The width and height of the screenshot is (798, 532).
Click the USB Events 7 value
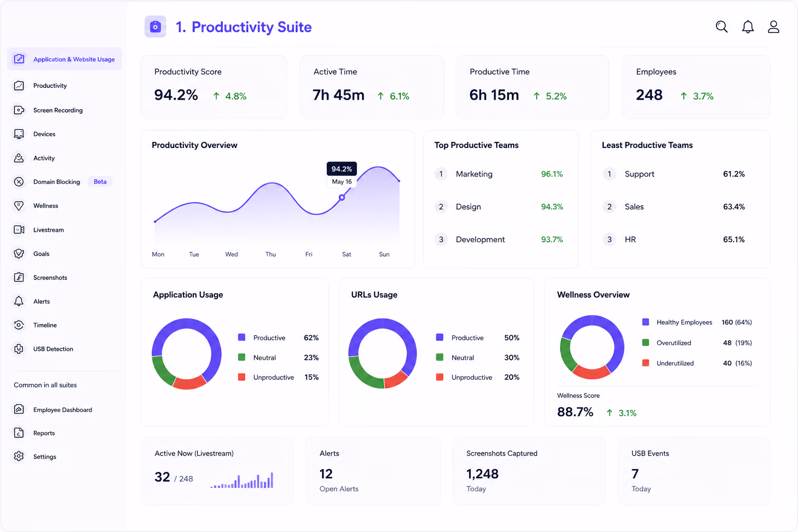coord(635,474)
